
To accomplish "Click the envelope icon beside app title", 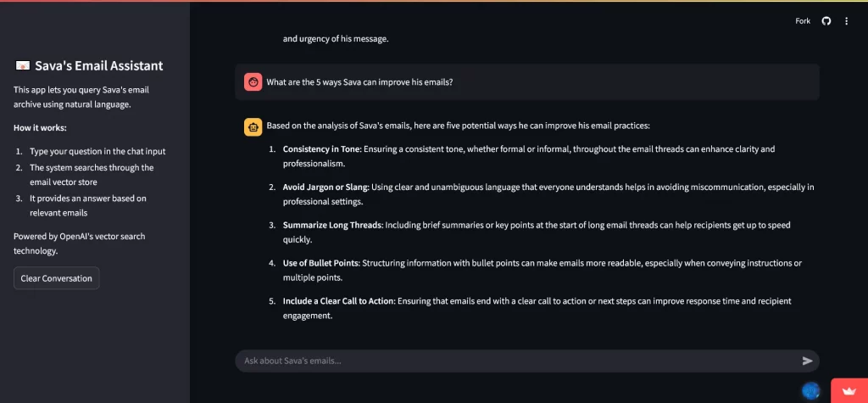I will click(x=22, y=66).
